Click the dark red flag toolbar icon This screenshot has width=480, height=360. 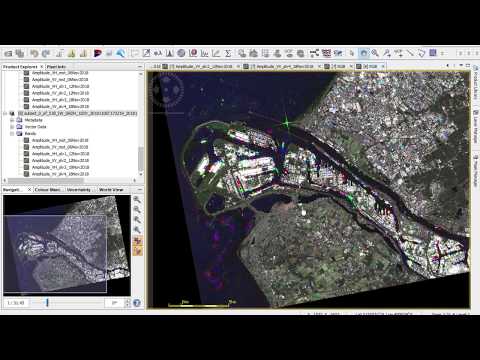tap(97, 53)
